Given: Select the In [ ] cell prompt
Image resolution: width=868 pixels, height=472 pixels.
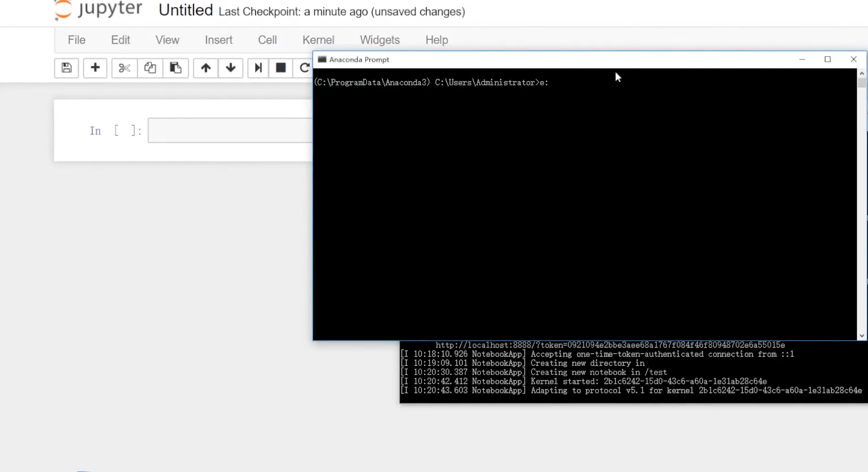Looking at the screenshot, I should point(116,131).
